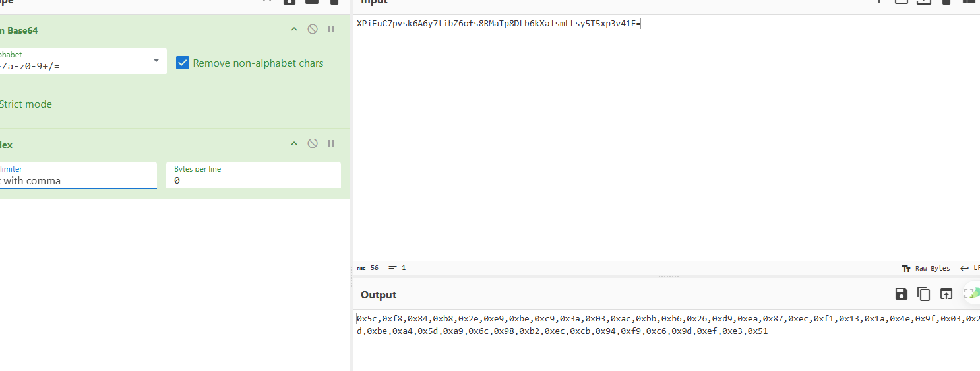Screen dimensions: 980x371
Task: Uncheck Remove non-alphabet chars checkbox
Action: (183, 63)
